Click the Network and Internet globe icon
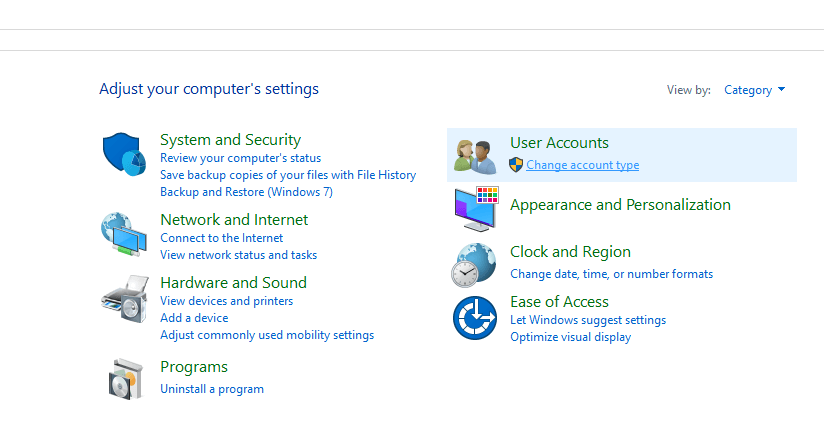The image size is (824, 446). tap(125, 236)
